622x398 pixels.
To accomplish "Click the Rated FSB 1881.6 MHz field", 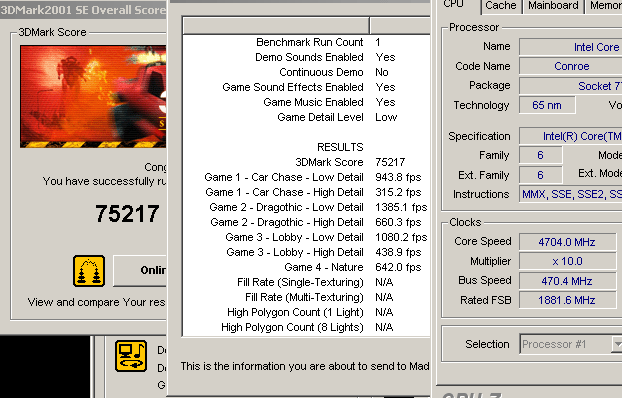I will pyautogui.click(x=568, y=300).
